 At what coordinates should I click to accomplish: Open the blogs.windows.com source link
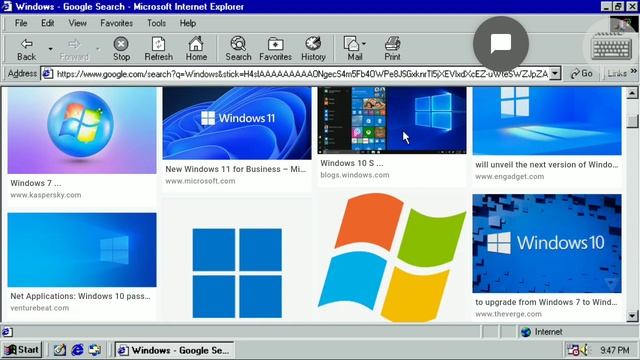tap(355, 175)
